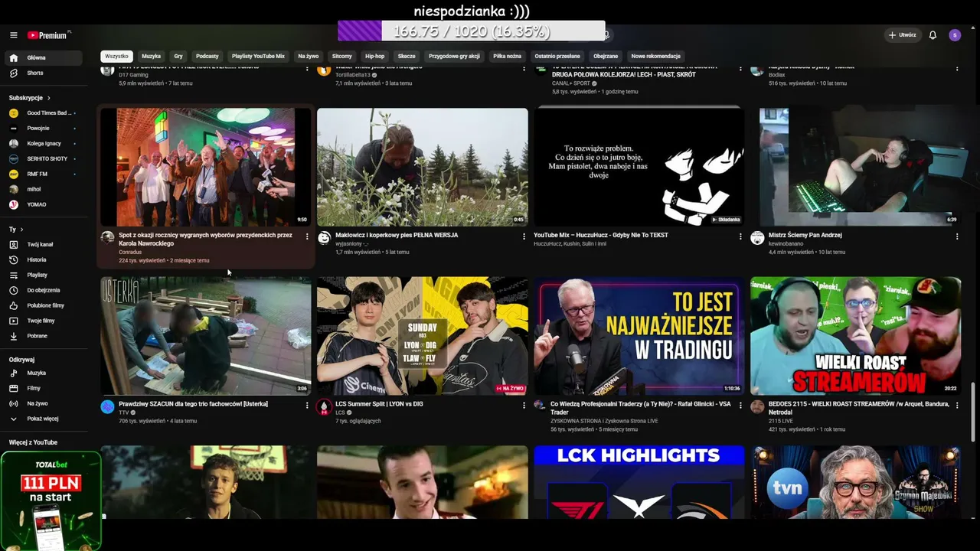This screenshot has width=980, height=551.
Task: Go to YouTube Premium home logo
Action: pyautogui.click(x=49, y=35)
